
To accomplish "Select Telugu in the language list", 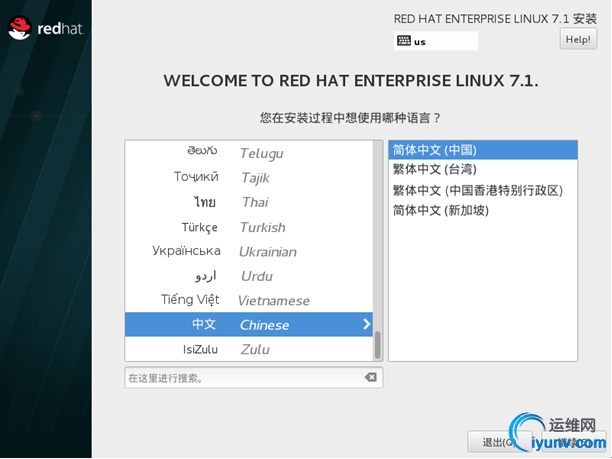I will (x=249, y=153).
